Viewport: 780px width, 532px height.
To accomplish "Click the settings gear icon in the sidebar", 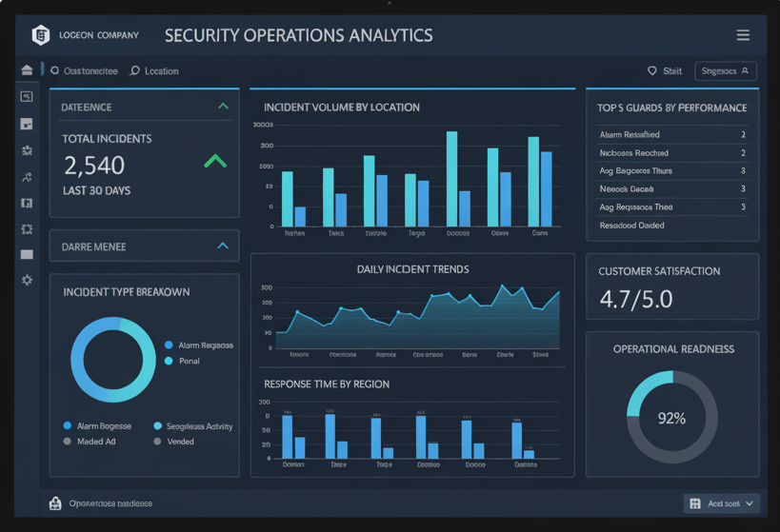I will point(27,280).
